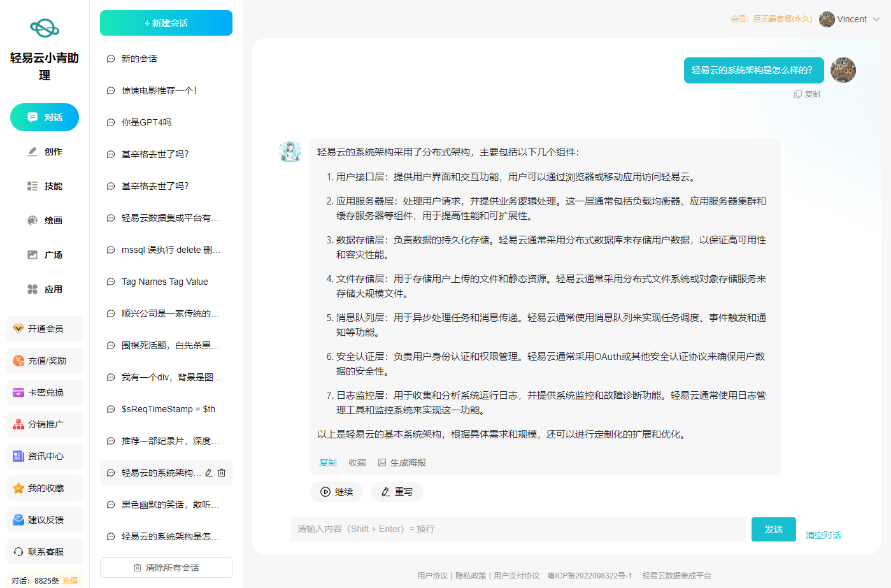Click the chat bubble icon beside 你是GPT4吗
891x588 pixels.
pos(111,122)
